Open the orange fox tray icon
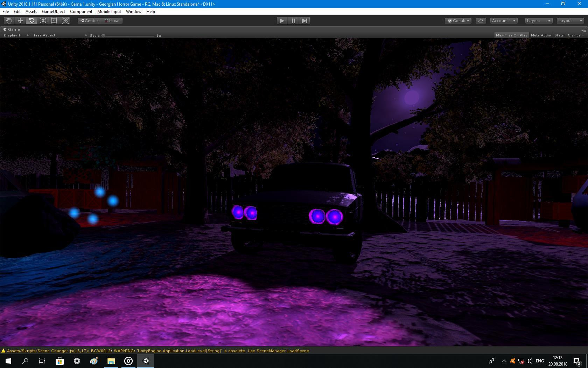The width and height of the screenshot is (588, 368). 512,361
